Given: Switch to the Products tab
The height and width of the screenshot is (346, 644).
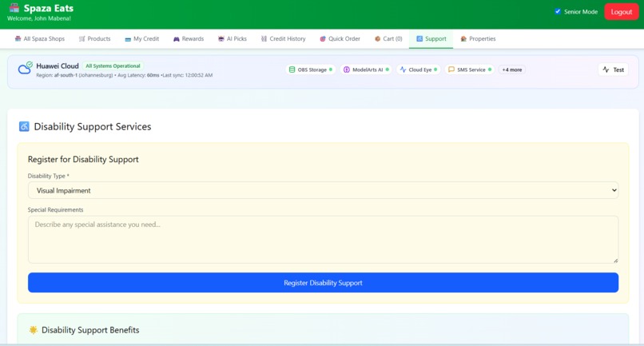Looking at the screenshot, I should pyautogui.click(x=94, y=38).
